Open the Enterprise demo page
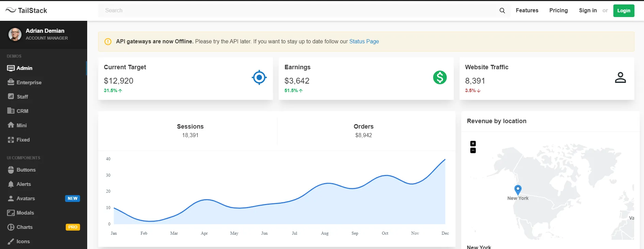The height and width of the screenshot is (249, 644). click(x=29, y=83)
